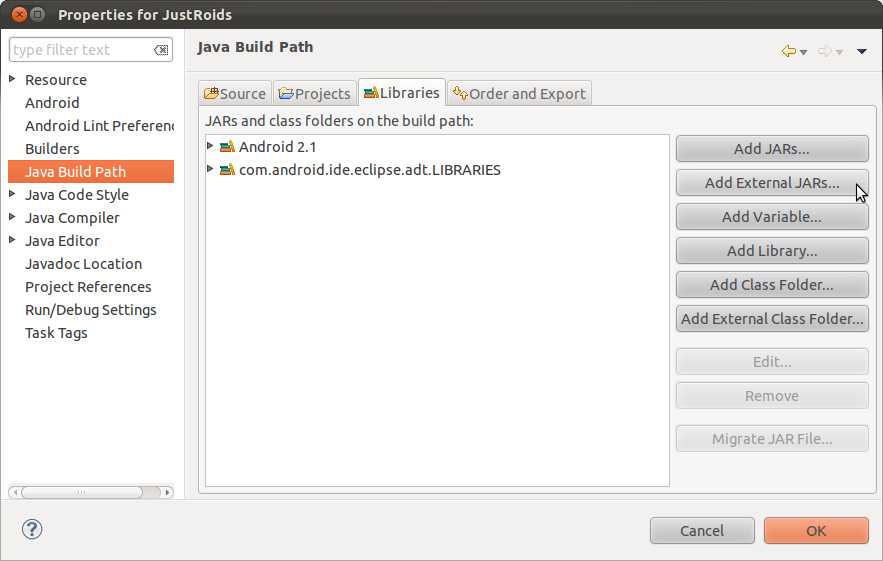Click the forward navigation arrow icon
Screen dimensions: 883x561
[824, 51]
